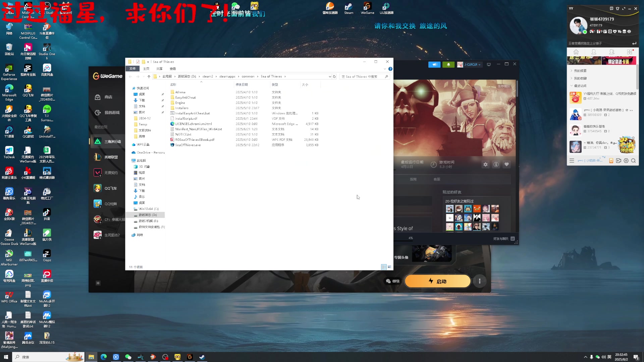
Task: Click the 微信 button beside launch
Action: click(x=393, y=281)
